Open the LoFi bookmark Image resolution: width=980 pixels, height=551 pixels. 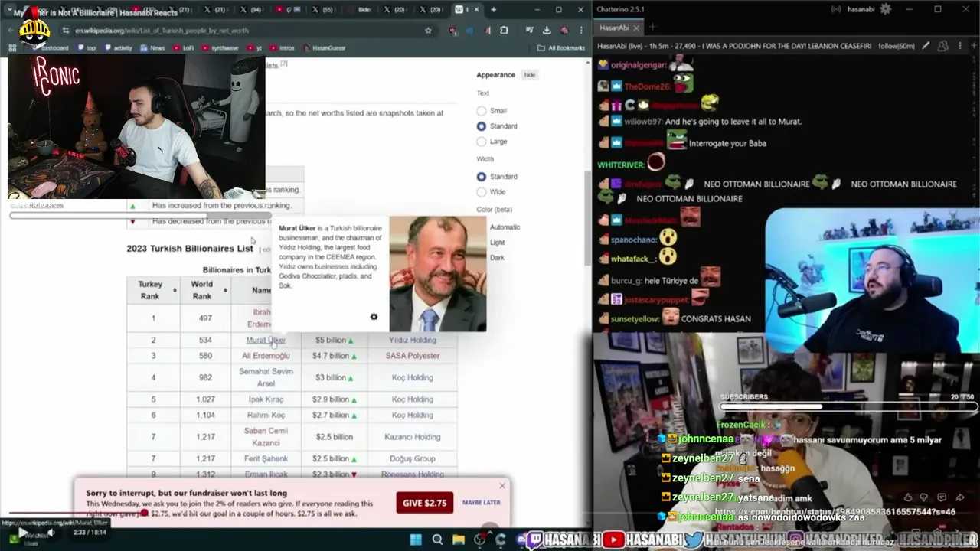(182, 47)
